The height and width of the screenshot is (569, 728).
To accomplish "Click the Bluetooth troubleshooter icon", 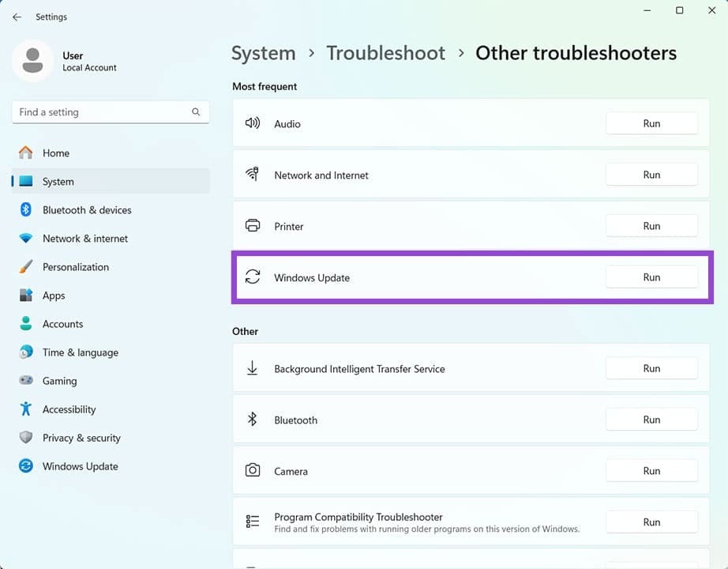I will [x=253, y=419].
